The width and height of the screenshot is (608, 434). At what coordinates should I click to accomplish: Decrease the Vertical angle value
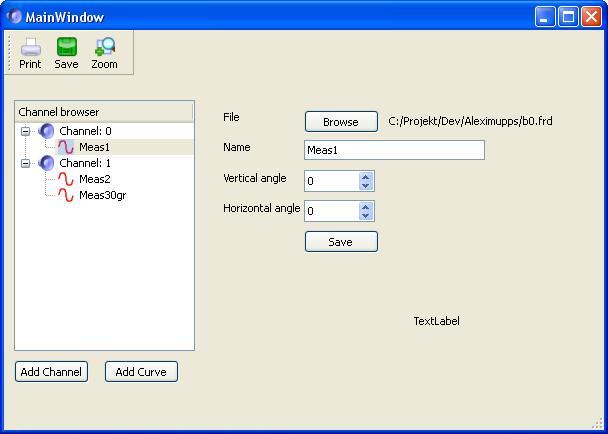pyautogui.click(x=366, y=185)
